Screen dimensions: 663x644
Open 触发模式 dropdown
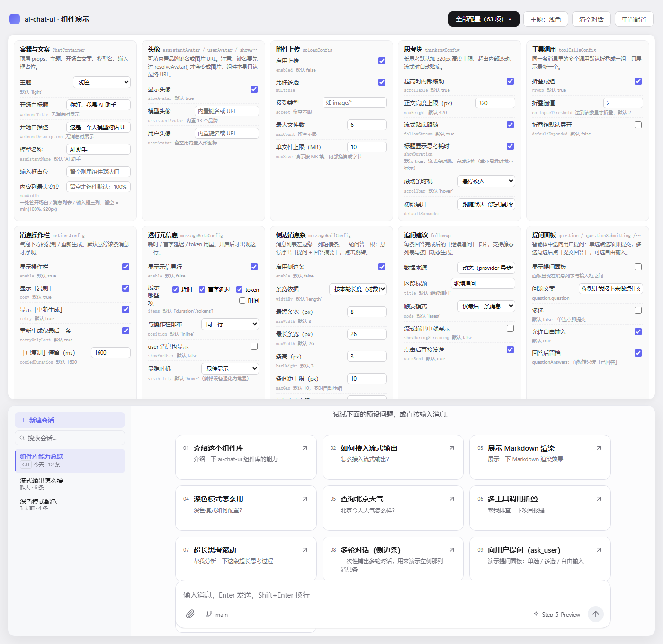click(x=486, y=306)
